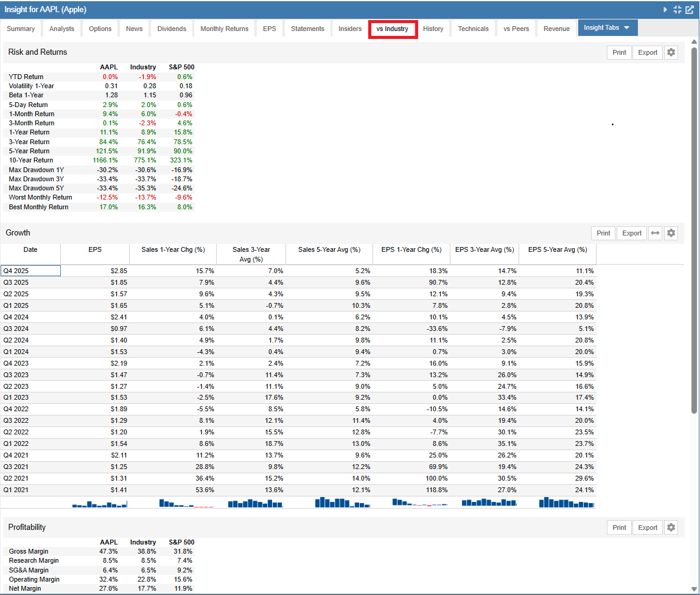Viewport: 700px width, 595px height.
Task: Click the Max Drawdown 5Y label
Action: [x=36, y=189]
